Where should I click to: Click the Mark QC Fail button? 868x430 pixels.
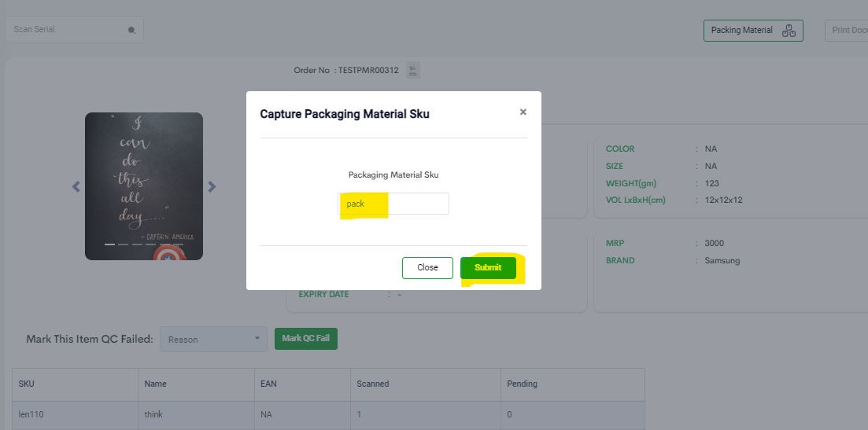306,338
